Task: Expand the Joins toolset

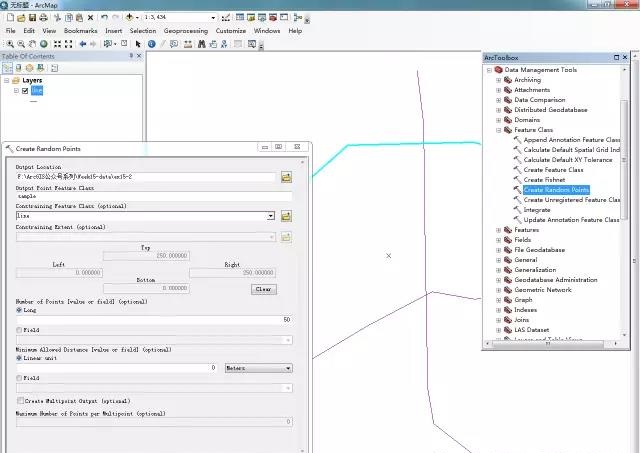Action: 498,320
